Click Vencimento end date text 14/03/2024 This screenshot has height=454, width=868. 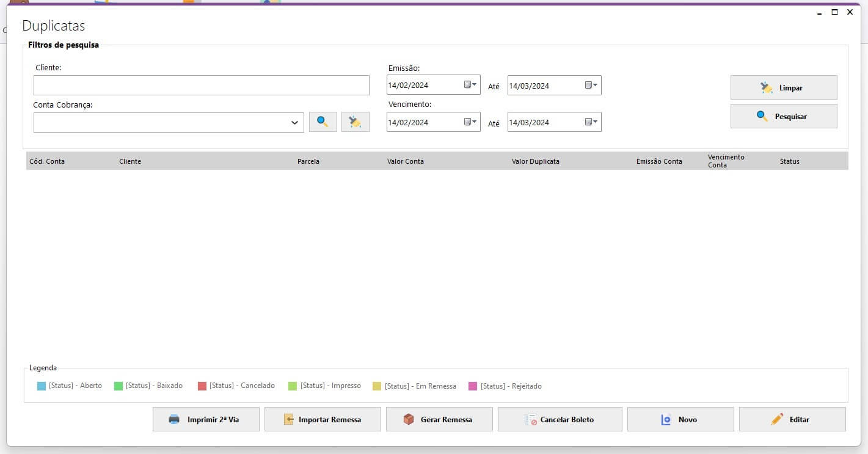point(529,122)
